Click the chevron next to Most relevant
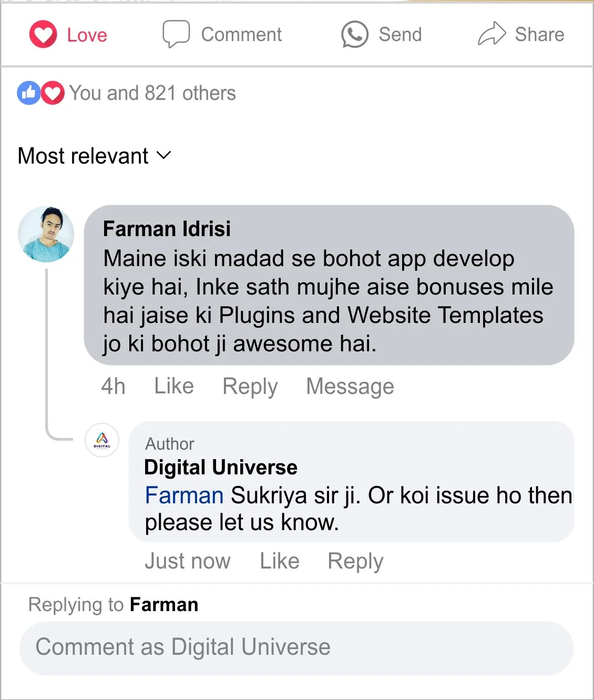Screen dimensions: 594x700 (x=164, y=155)
